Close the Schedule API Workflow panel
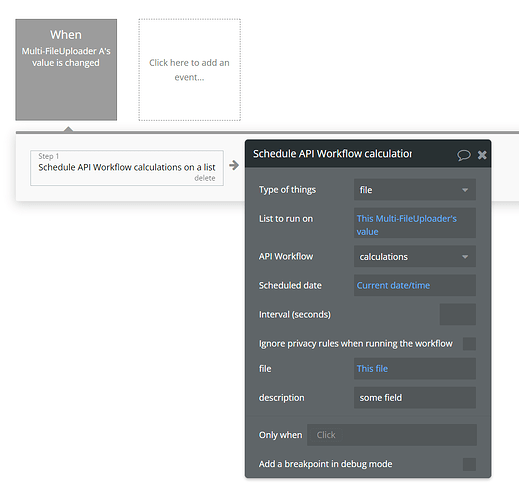 (482, 155)
